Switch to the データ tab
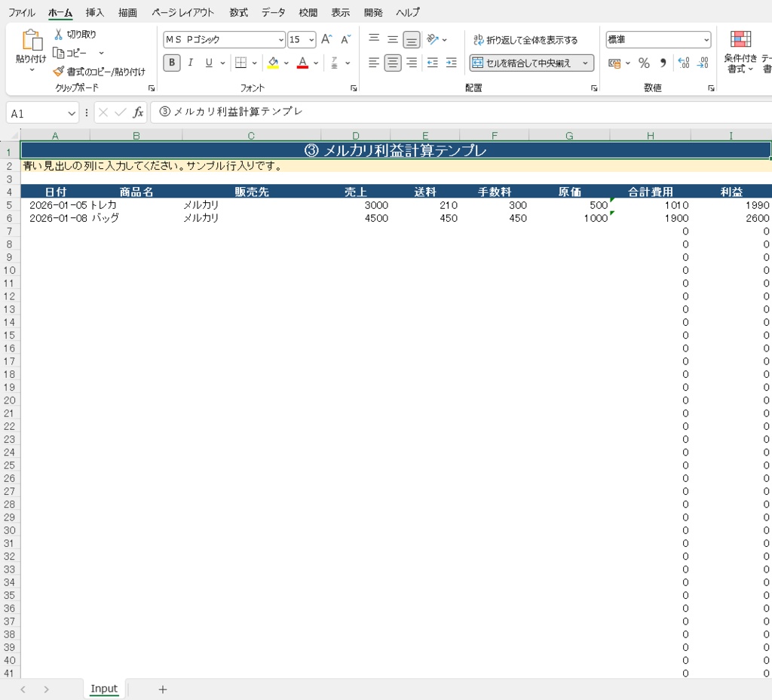 (273, 12)
